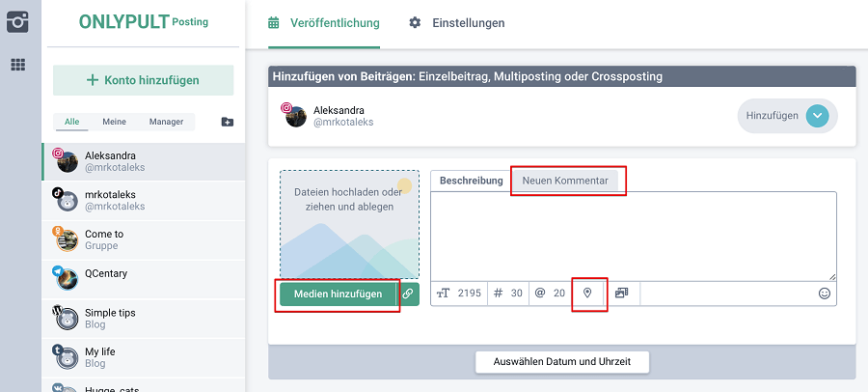This screenshot has height=392, width=868.
Task: Select QCentary Telegram account
Action: 144,279
